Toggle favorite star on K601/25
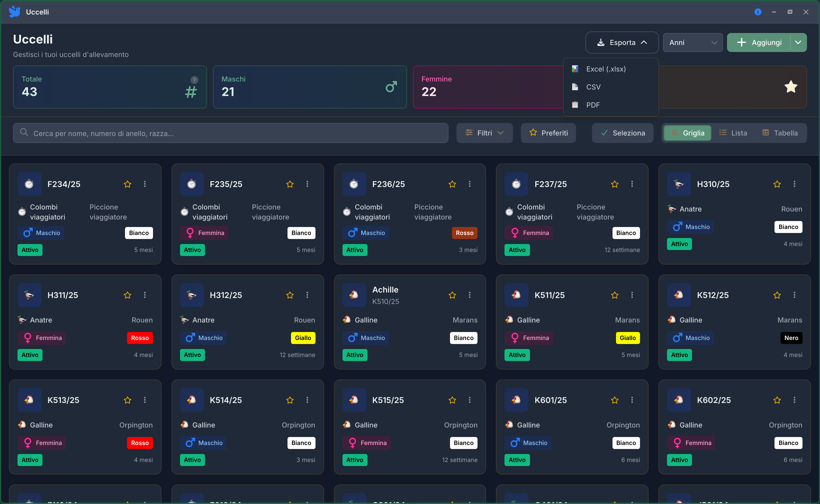This screenshot has width=820, height=504. pos(615,400)
